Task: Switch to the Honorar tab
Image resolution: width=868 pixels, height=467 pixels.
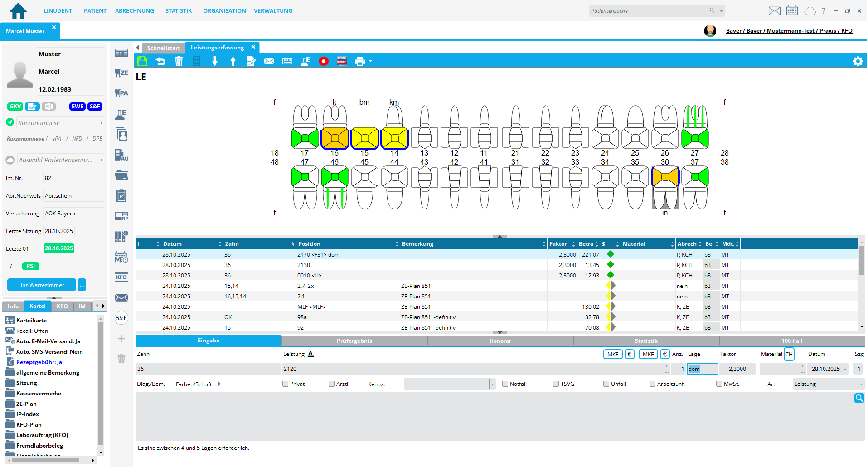Action: click(x=500, y=341)
